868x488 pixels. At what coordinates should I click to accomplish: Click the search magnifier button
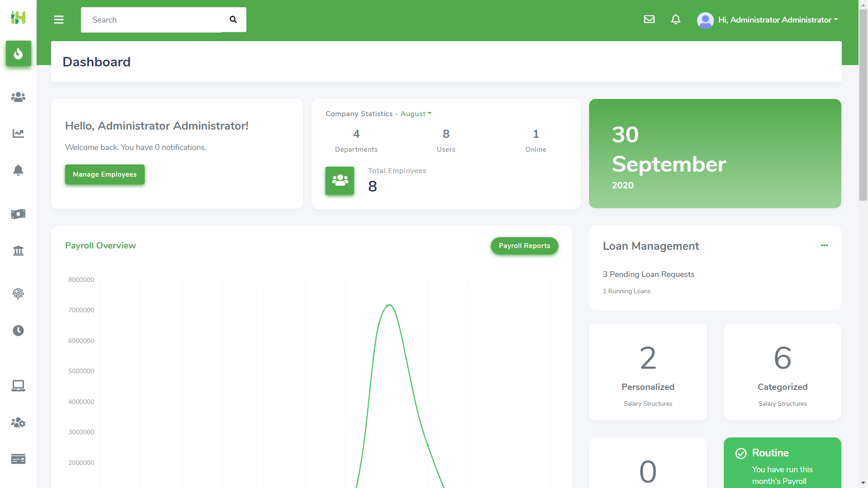[233, 19]
